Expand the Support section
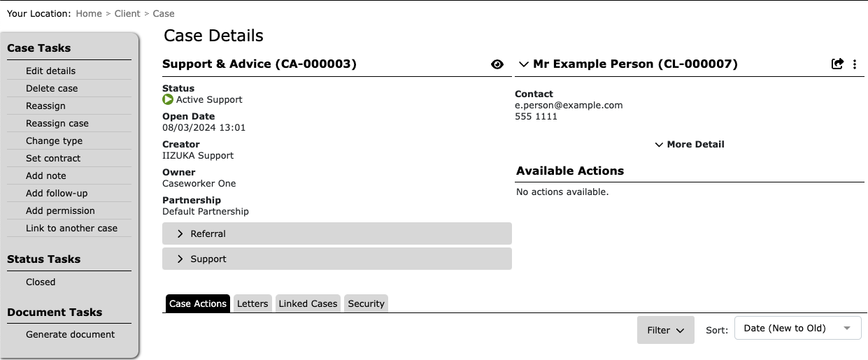The height and width of the screenshot is (360, 868). point(337,259)
